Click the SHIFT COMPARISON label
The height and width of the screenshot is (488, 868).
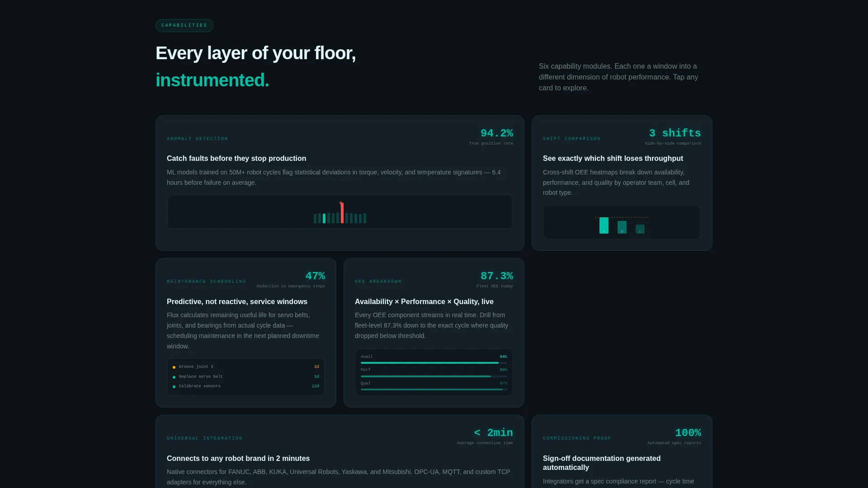[572, 139]
